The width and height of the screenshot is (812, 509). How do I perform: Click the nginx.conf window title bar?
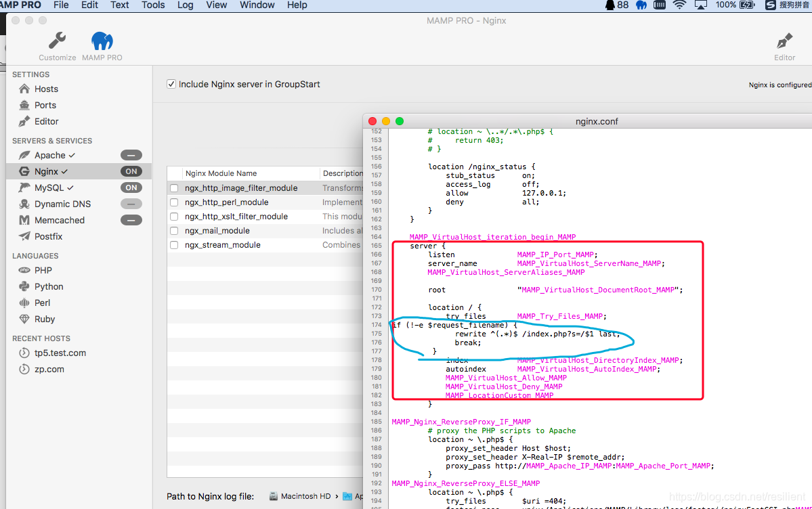click(597, 121)
